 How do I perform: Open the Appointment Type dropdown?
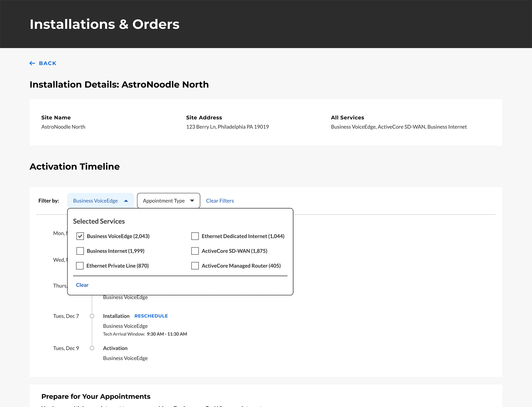168,201
